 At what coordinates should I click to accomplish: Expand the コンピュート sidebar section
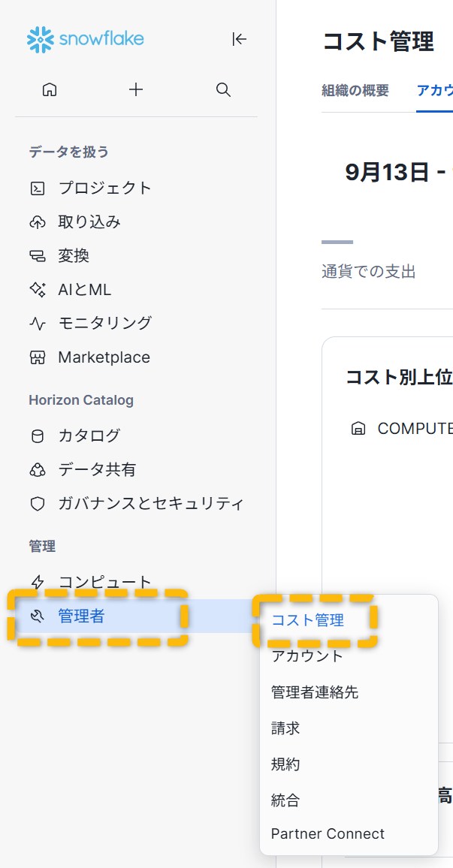pyautogui.click(x=104, y=583)
